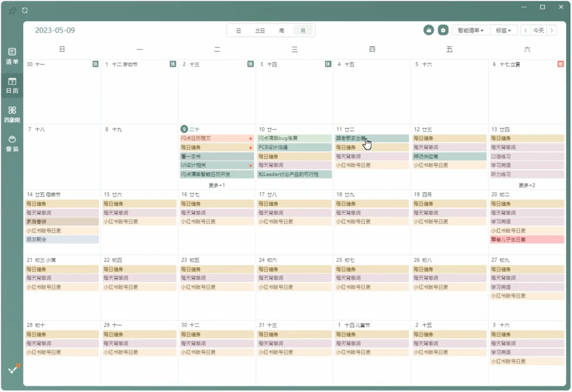
Task: Open 拜访供应商 event on May 12
Action: coord(449,157)
